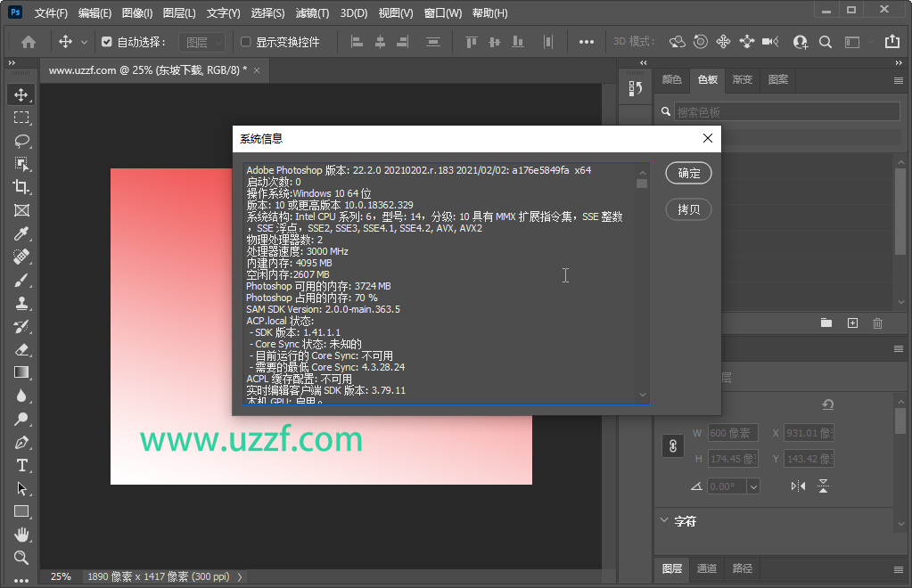912x588 pixels.
Task: Click the W width field 600 像素
Action: (733, 433)
